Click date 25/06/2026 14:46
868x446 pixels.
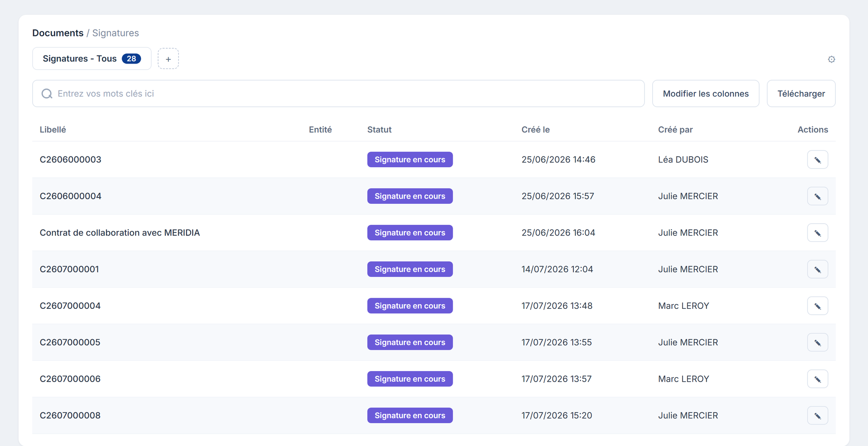click(558, 160)
